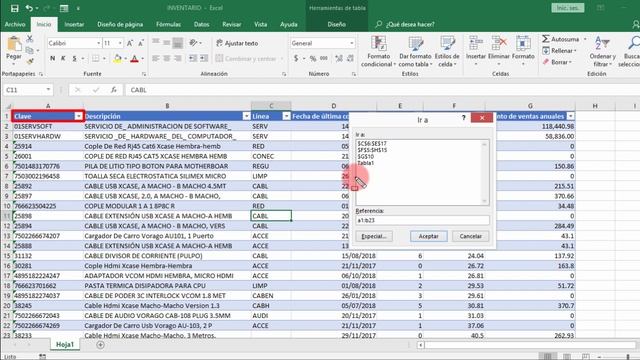Open Borrar clear options
This screenshot has width=640, height=360.
click(557, 62)
